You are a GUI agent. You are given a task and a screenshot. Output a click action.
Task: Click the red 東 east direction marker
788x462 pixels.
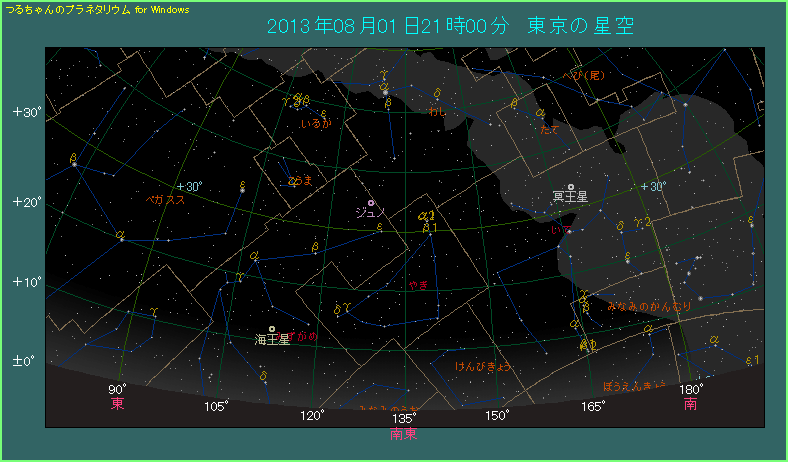pyautogui.click(x=118, y=404)
